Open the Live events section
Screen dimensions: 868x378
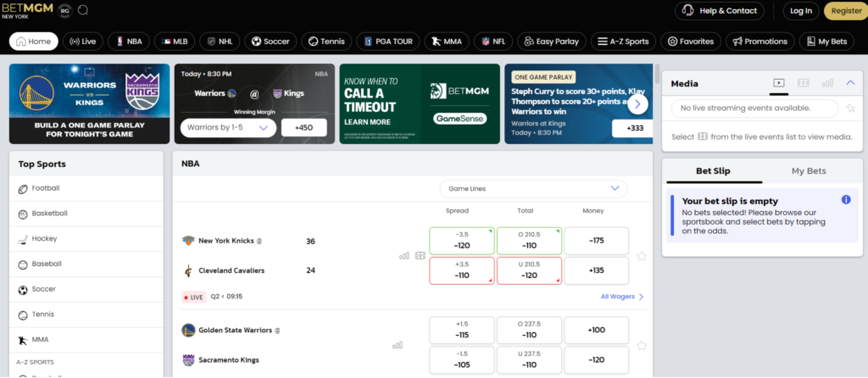[x=83, y=42]
